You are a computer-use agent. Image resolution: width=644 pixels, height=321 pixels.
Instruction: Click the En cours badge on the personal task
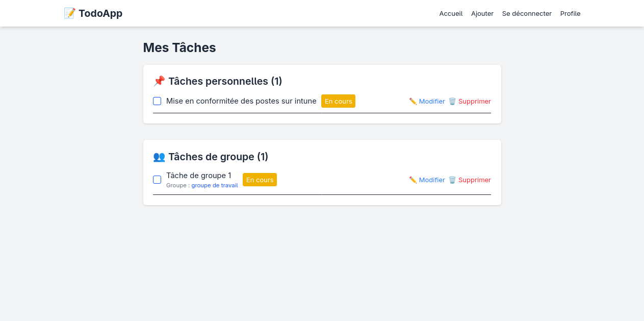coord(338,101)
